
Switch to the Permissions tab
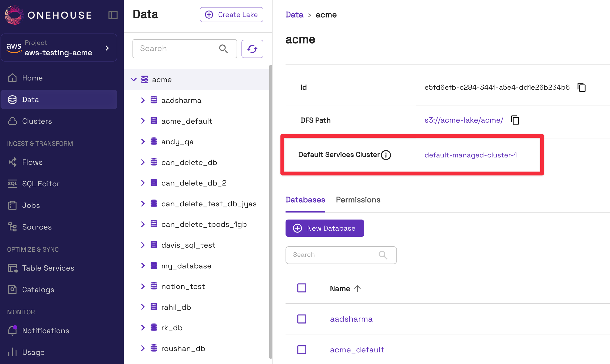[x=358, y=200]
